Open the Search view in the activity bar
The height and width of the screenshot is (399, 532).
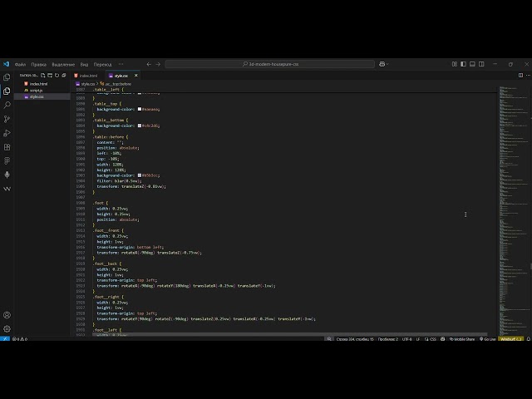(7, 105)
